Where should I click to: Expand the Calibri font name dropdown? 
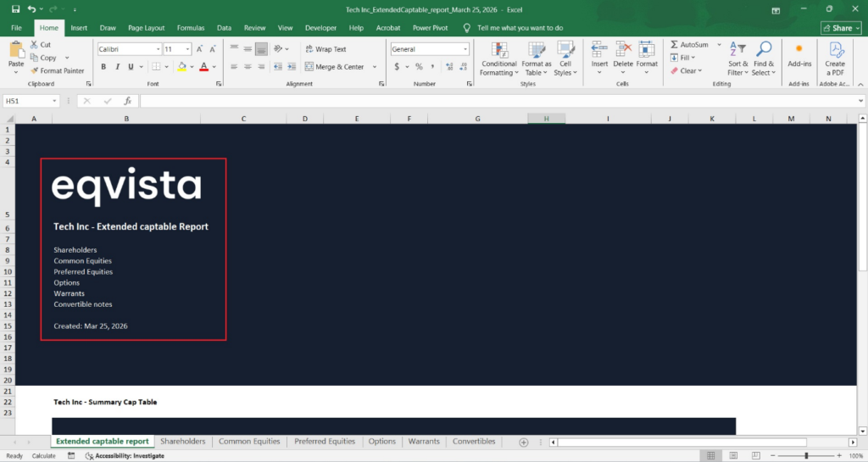158,49
